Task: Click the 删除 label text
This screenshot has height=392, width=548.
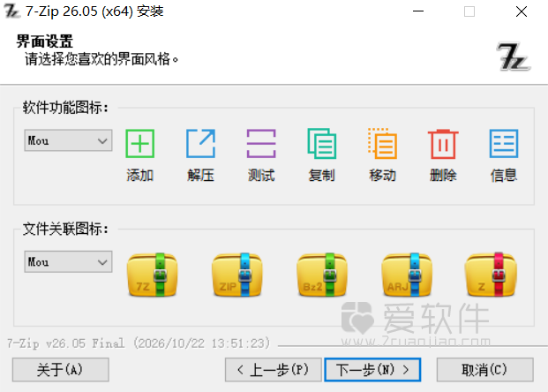Action: [443, 175]
